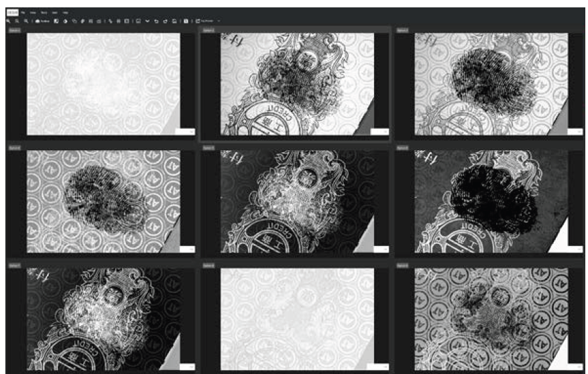The image size is (588, 374).
Task: Select the bottom-right image with bold dark AT circles
Action: [491, 319]
